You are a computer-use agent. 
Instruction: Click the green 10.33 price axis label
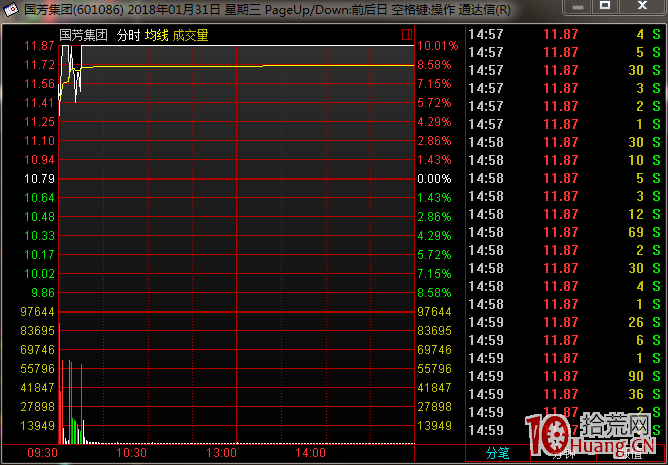(x=39, y=236)
